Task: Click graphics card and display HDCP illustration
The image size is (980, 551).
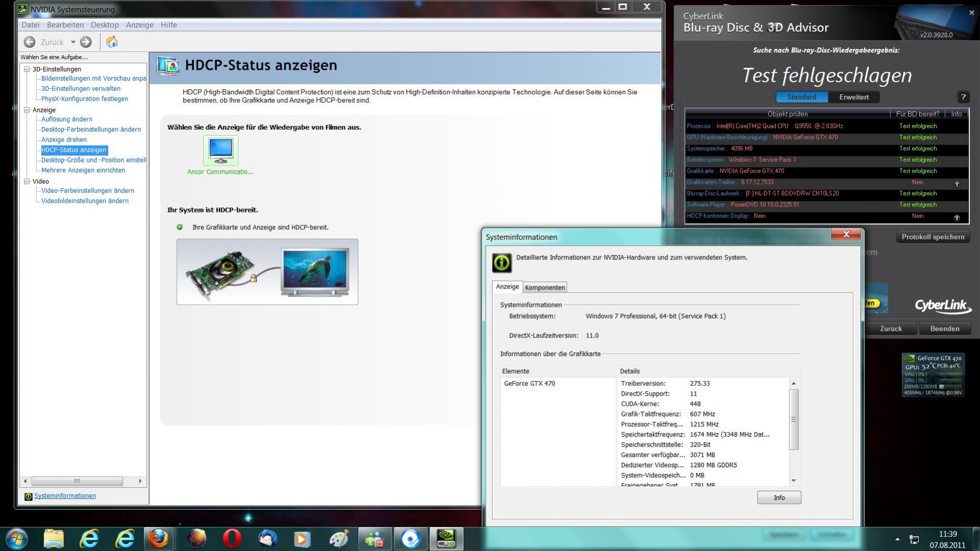Action: (267, 272)
